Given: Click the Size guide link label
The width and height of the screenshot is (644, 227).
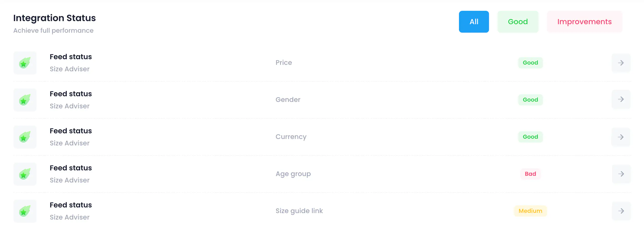Looking at the screenshot, I should [x=299, y=211].
